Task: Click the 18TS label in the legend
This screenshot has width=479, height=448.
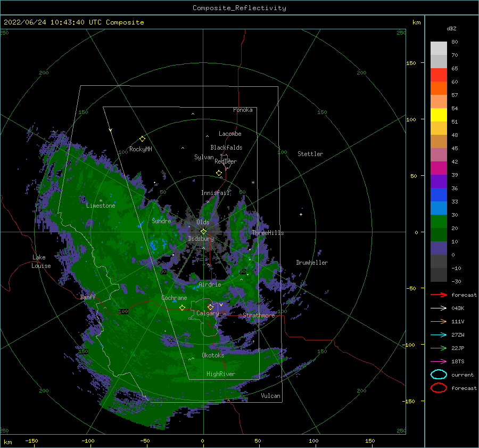Action: [x=458, y=362]
